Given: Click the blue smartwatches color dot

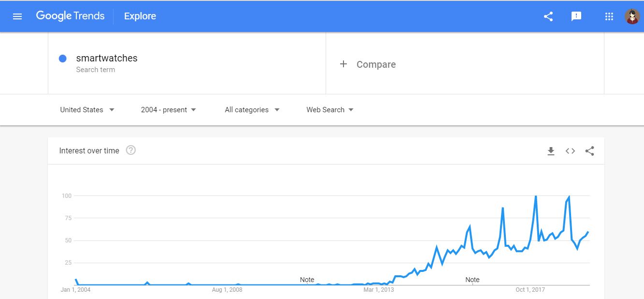Looking at the screenshot, I should pyautogui.click(x=62, y=59).
